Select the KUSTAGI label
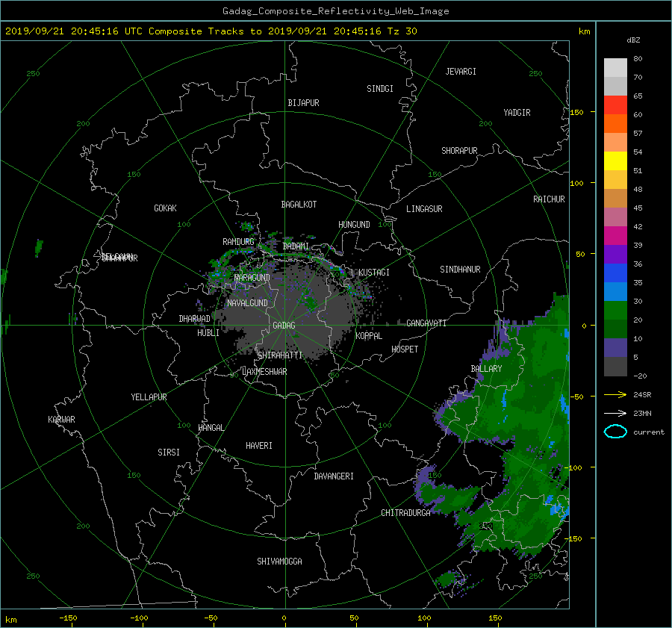 [x=374, y=273]
